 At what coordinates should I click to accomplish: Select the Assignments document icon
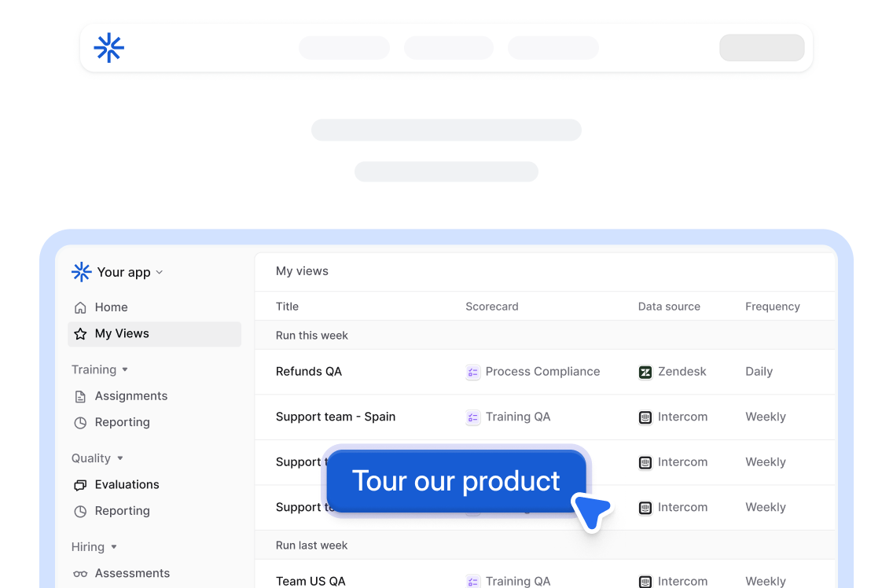(80, 395)
